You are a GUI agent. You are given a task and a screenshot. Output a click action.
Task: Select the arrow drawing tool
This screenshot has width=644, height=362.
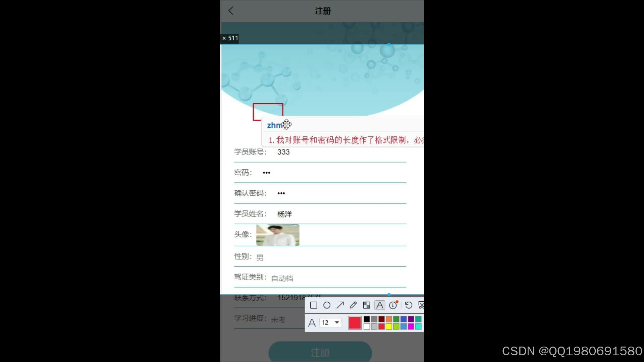340,305
